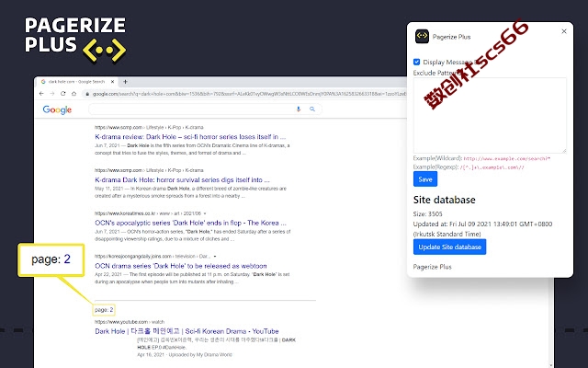Click the Pagerize Plus popup logo icon
Image resolution: width=588 pixels, height=368 pixels.
click(422, 37)
